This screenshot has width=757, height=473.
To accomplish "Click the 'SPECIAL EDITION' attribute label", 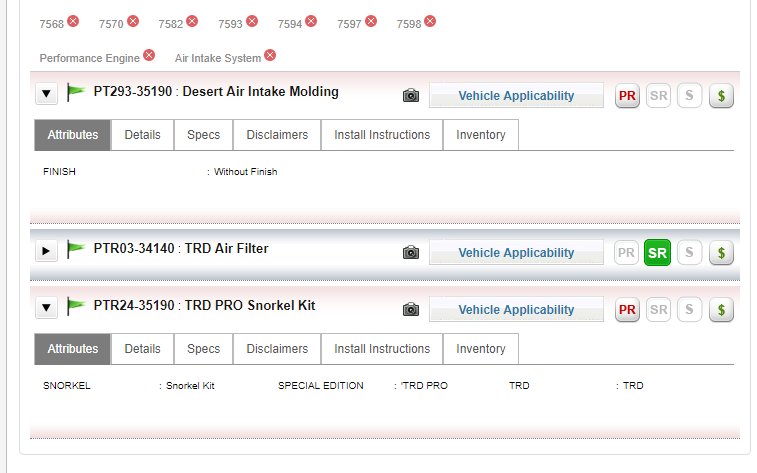I will pyautogui.click(x=321, y=386).
